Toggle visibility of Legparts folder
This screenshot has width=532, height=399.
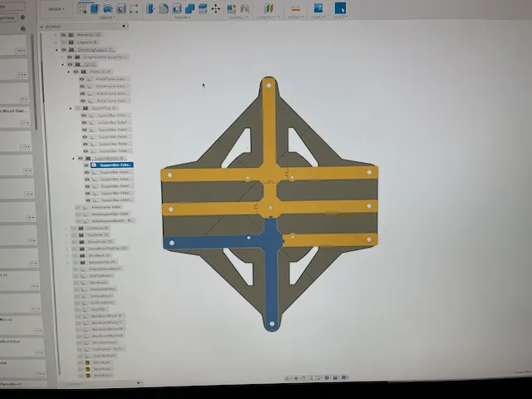[64, 42]
